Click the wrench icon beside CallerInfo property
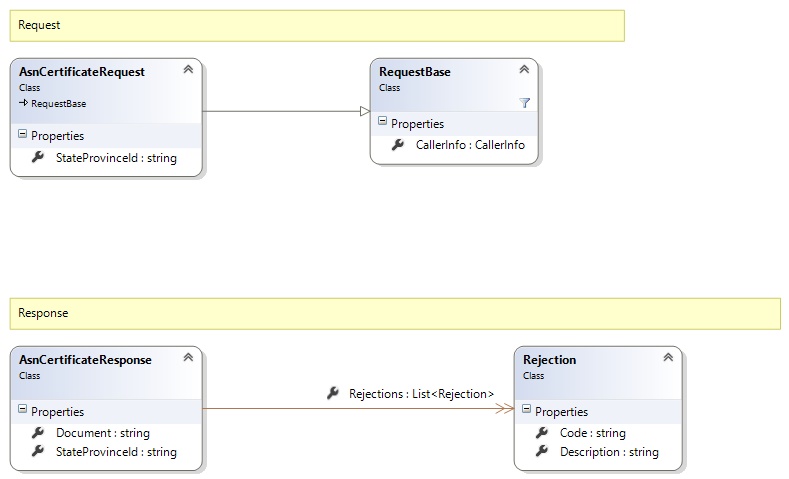Viewport: 789px width, 479px height. (x=398, y=145)
